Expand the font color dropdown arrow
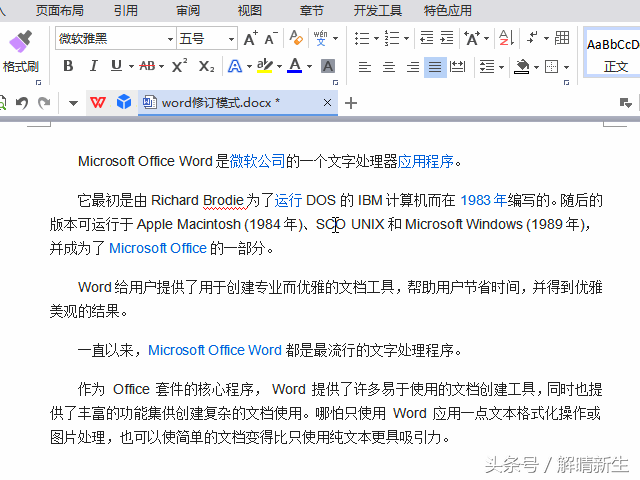Viewport: 640px width, 480px height. [309, 67]
